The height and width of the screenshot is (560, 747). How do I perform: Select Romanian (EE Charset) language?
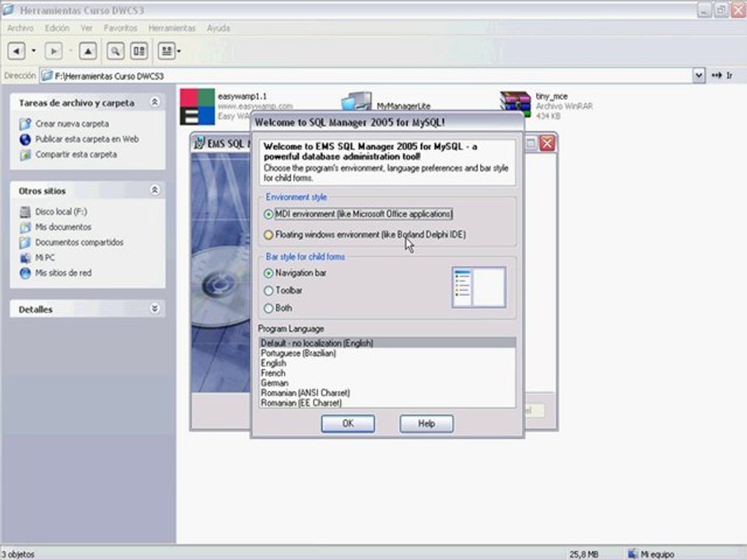387,403
